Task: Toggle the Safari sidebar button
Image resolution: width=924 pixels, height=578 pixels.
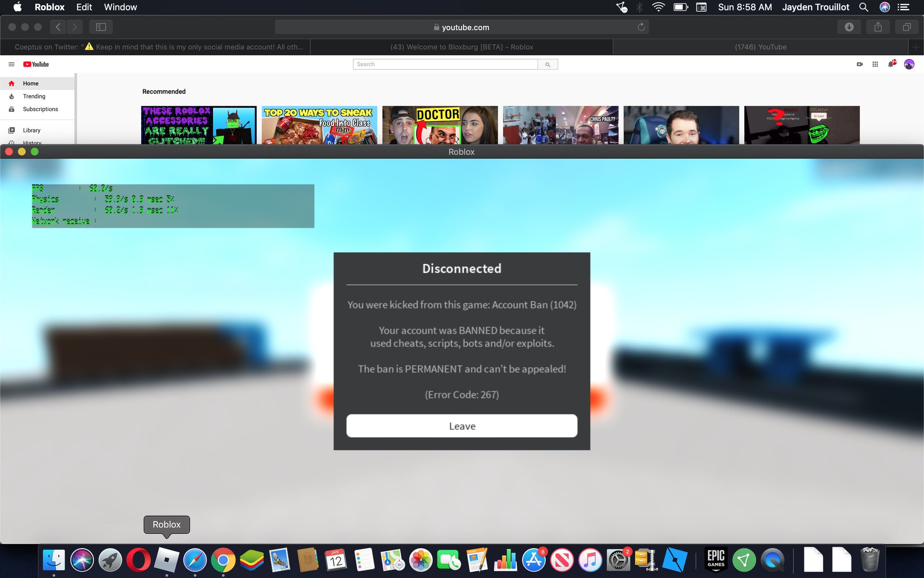Action: pyautogui.click(x=101, y=27)
